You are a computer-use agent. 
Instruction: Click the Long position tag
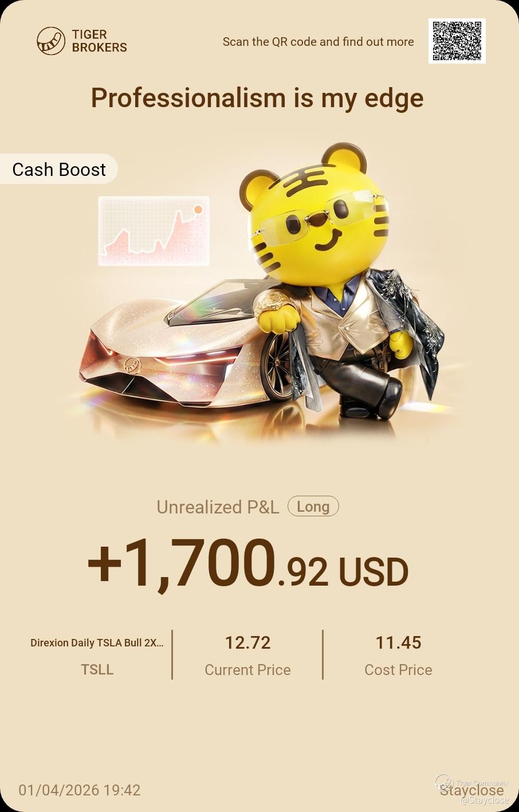tap(313, 507)
